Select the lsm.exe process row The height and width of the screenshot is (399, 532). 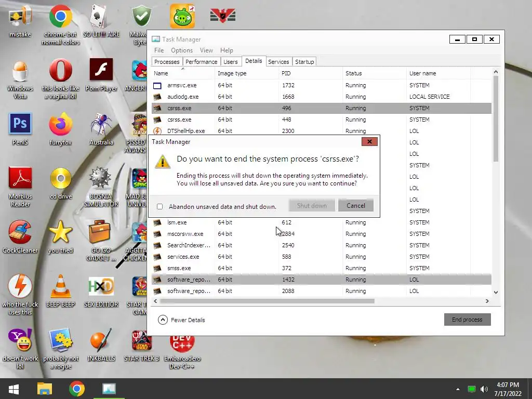[x=321, y=222]
